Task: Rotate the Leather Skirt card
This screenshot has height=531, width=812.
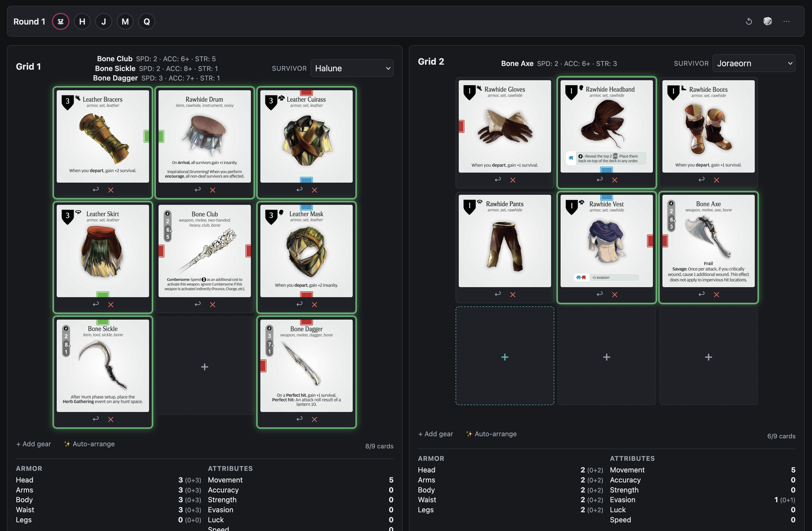Action: 95,304
